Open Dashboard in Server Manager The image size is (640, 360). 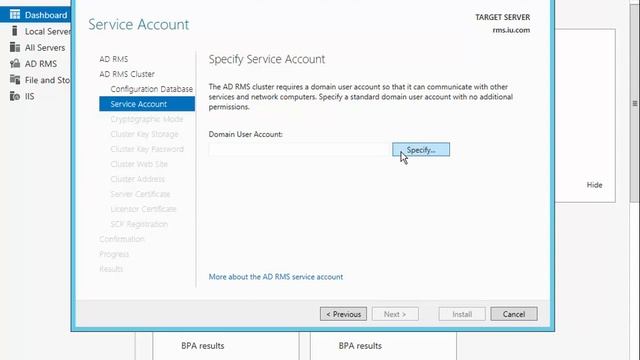tap(46, 15)
